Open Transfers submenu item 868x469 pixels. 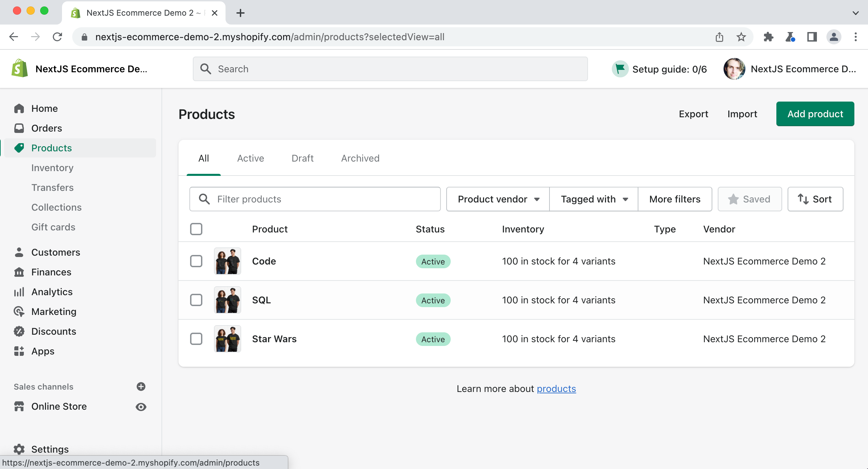tap(52, 187)
